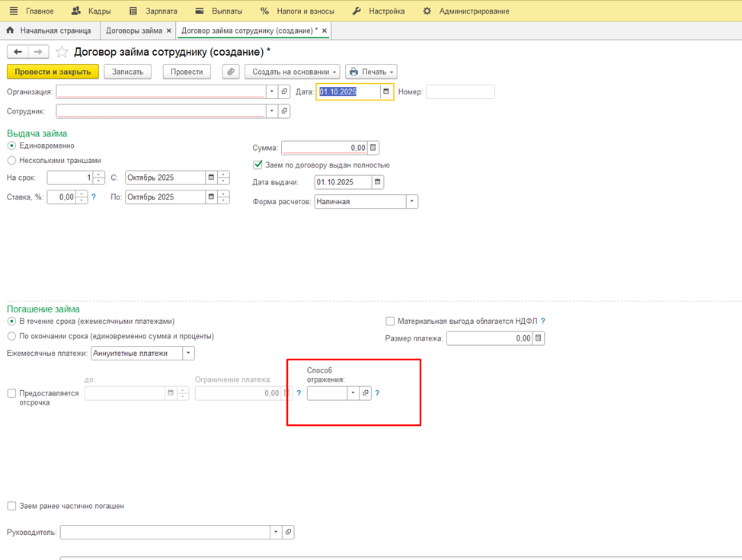Open calculator for Размер платежа field
This screenshot has height=560, width=742.
click(539, 338)
